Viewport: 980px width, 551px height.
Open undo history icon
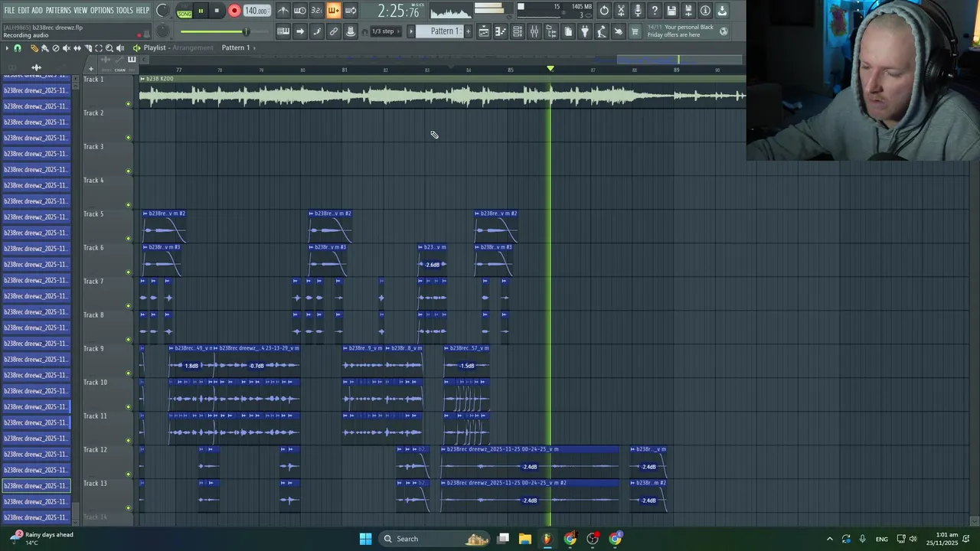pyautogui.click(x=604, y=11)
